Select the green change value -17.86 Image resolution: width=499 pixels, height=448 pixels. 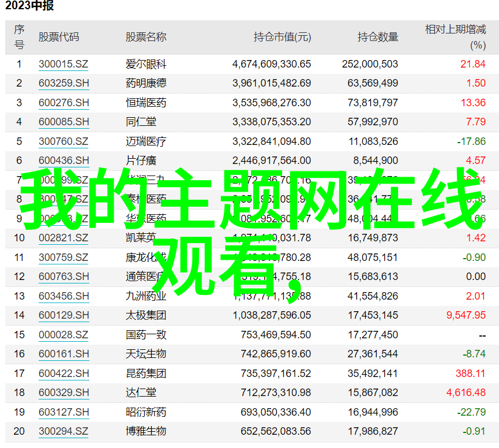point(471,141)
